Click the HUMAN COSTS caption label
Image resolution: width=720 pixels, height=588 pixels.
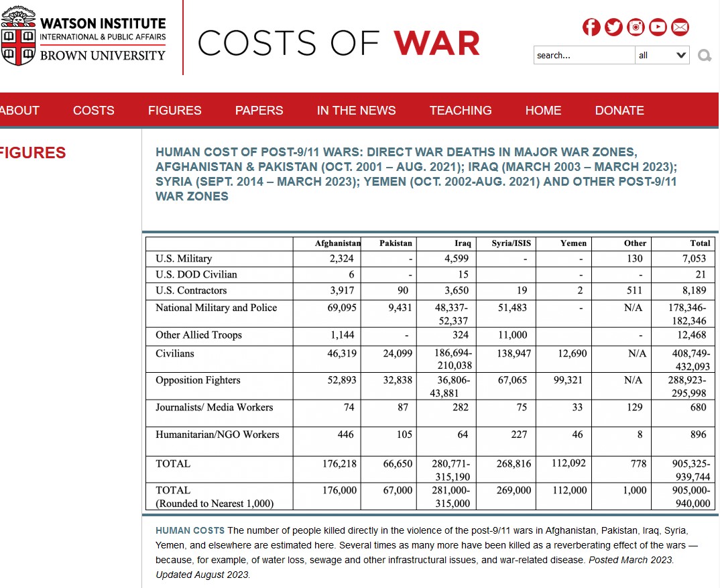(x=190, y=530)
